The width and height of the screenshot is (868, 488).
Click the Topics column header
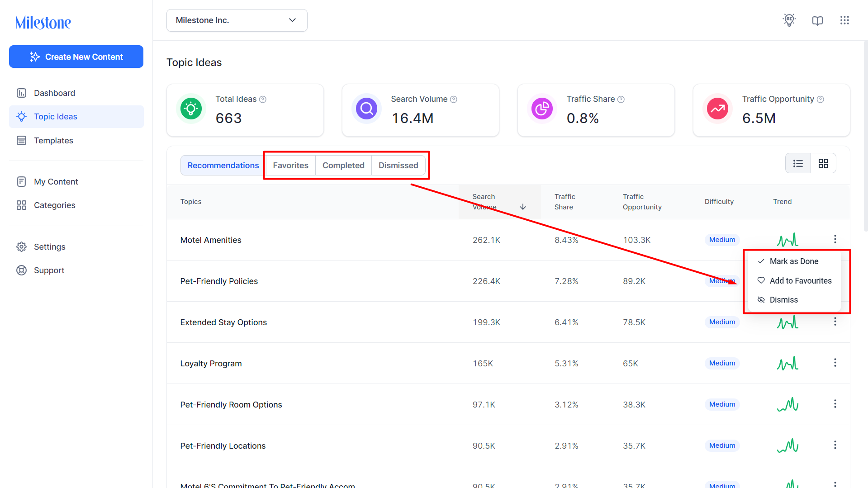(191, 202)
